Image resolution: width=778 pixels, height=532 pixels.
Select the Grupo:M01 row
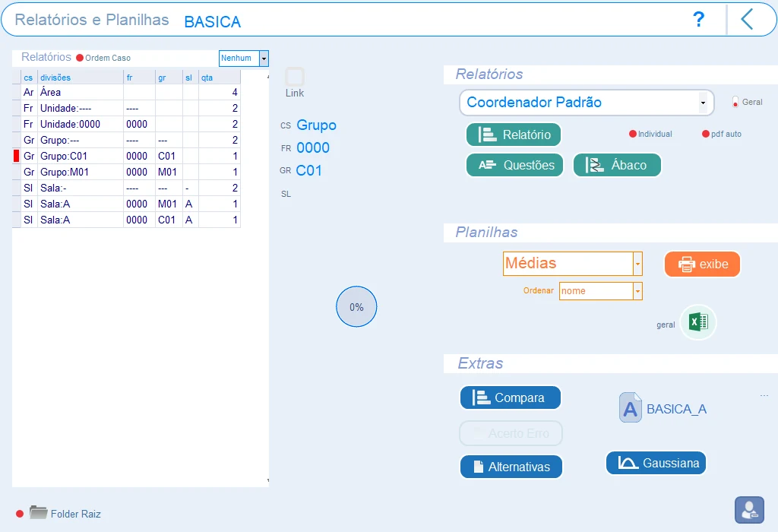127,172
